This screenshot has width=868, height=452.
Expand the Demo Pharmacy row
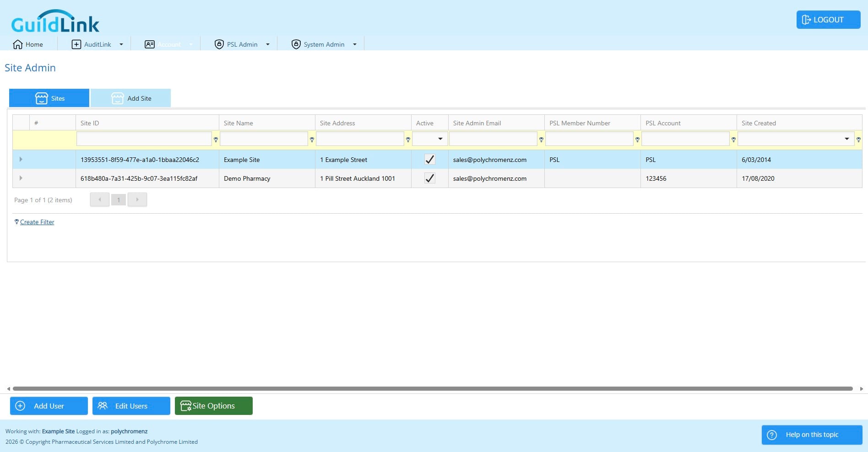tap(21, 178)
